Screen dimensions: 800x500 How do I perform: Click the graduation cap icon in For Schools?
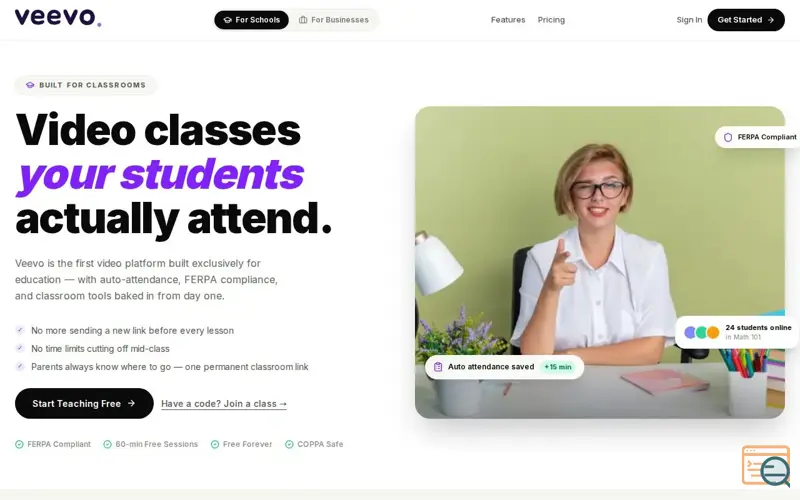(228, 20)
